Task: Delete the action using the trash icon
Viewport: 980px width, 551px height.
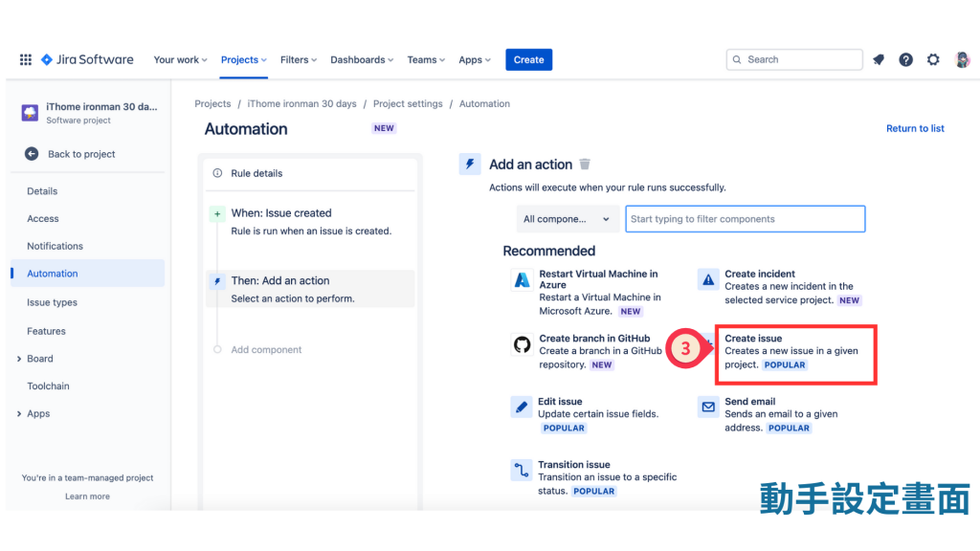Action: (585, 164)
